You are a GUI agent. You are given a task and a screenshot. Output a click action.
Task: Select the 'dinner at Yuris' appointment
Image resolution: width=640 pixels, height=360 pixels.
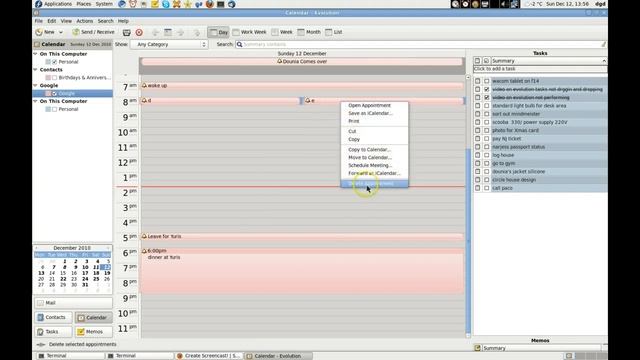click(302, 271)
